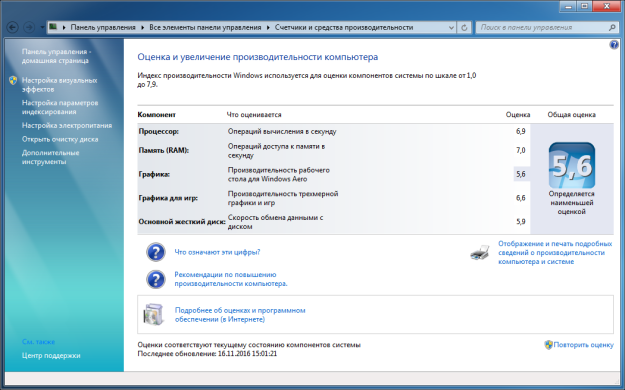
Task: Minimize the Control Panel window
Action: coord(568,6)
